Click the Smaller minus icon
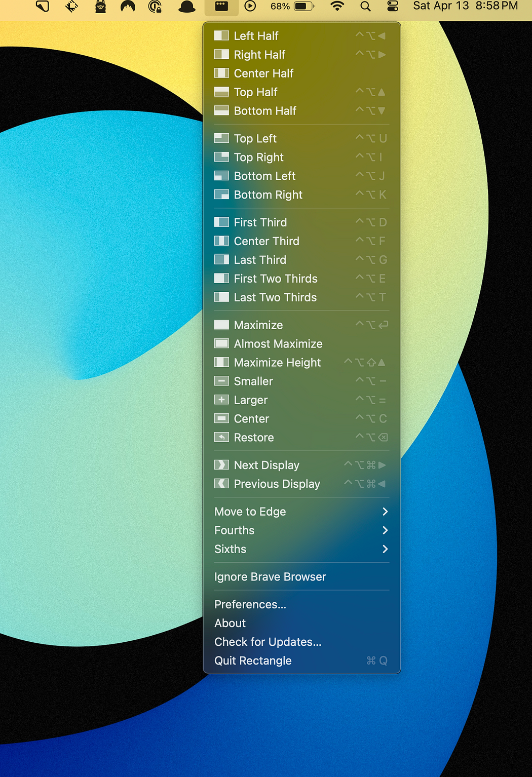The image size is (532, 777). [221, 381]
